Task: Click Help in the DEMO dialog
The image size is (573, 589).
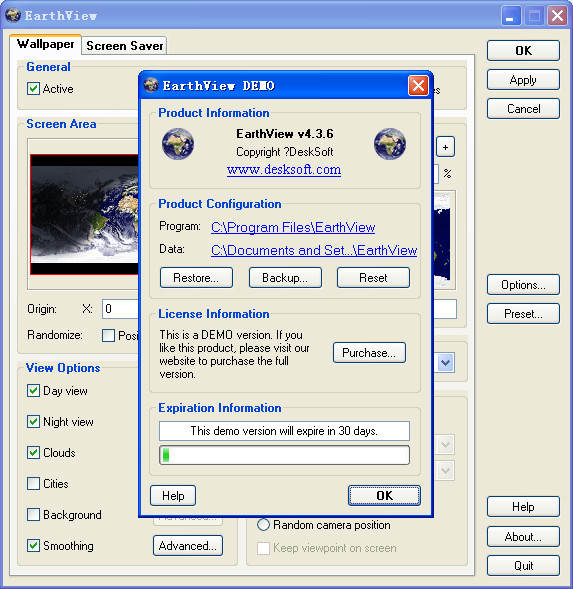Action: click(173, 495)
